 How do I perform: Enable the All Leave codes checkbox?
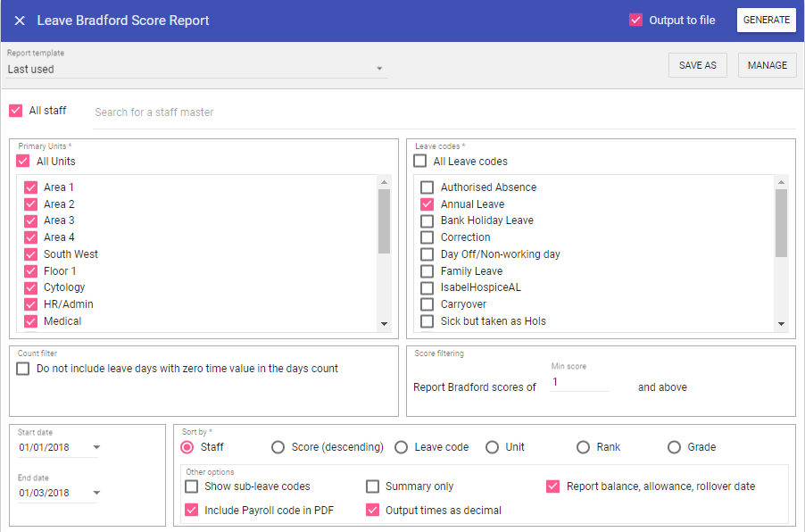[419, 162]
